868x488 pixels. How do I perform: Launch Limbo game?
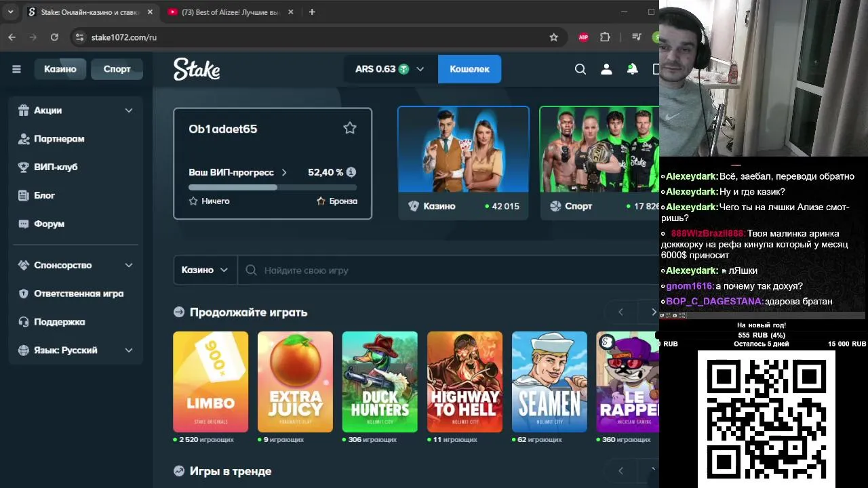(x=210, y=382)
